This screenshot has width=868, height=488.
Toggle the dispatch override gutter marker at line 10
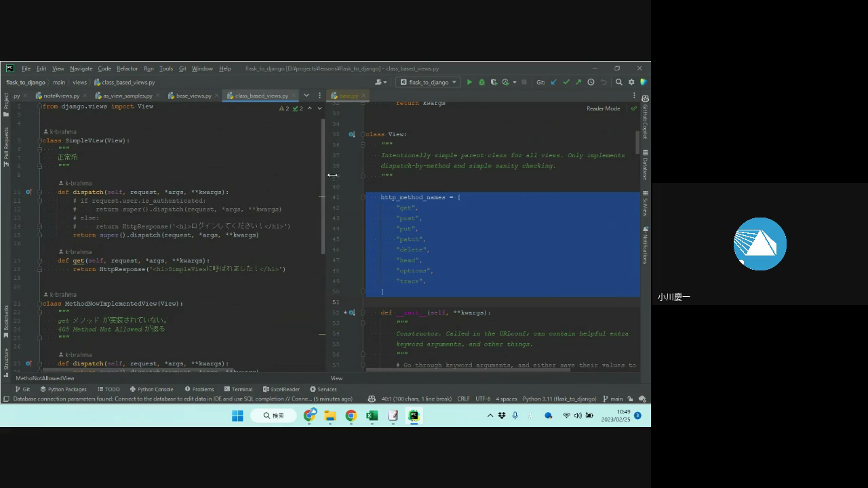coord(28,192)
